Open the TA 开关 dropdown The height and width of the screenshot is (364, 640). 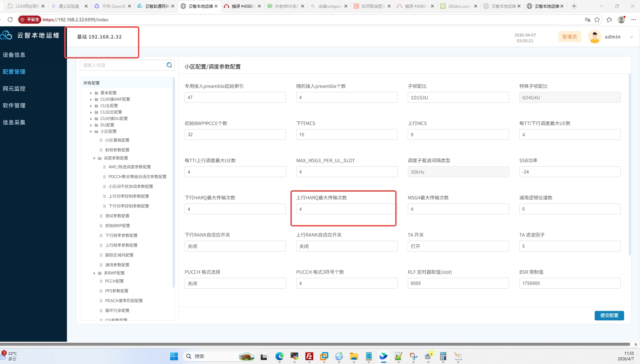[458, 246]
